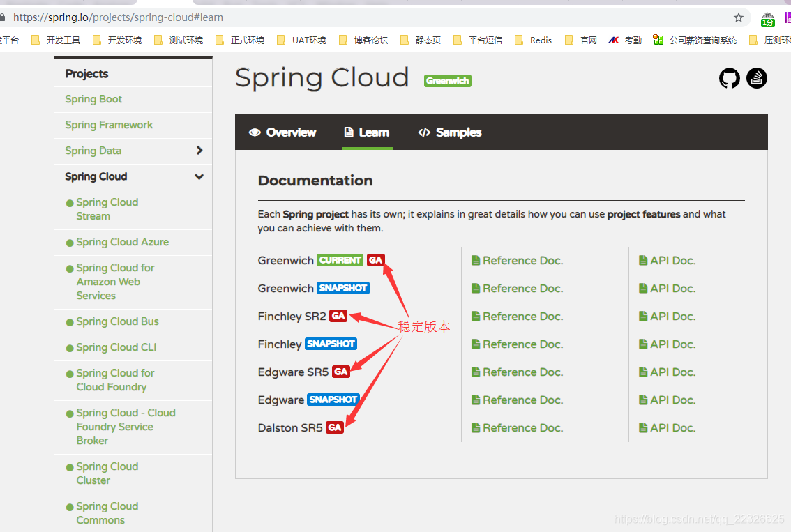Viewport: 791px width, 532px height.
Task: Open API Doc for Edgware SNAPSHOT
Action: 667,400
